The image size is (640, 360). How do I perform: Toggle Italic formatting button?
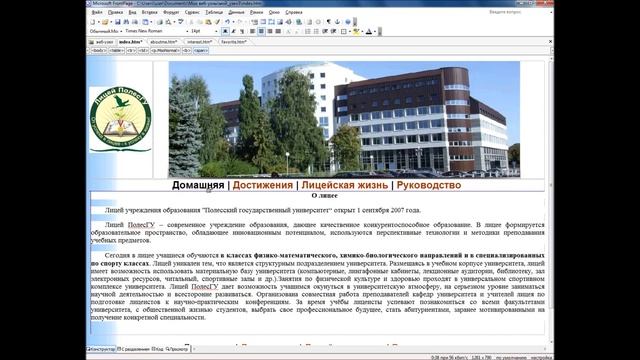click(x=233, y=31)
